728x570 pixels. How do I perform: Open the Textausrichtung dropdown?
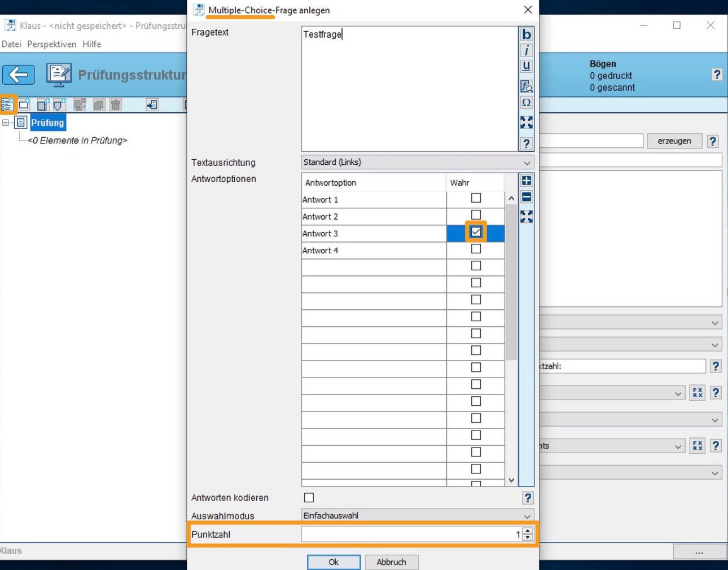tap(417, 163)
